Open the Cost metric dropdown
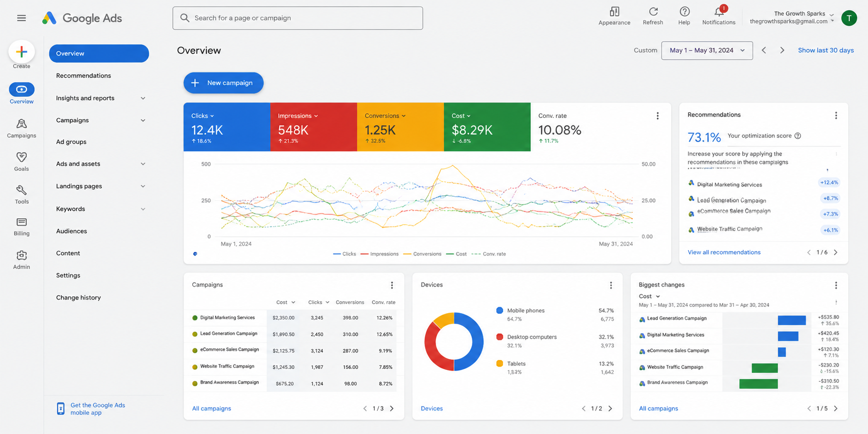The width and height of the screenshot is (868, 434). point(461,116)
